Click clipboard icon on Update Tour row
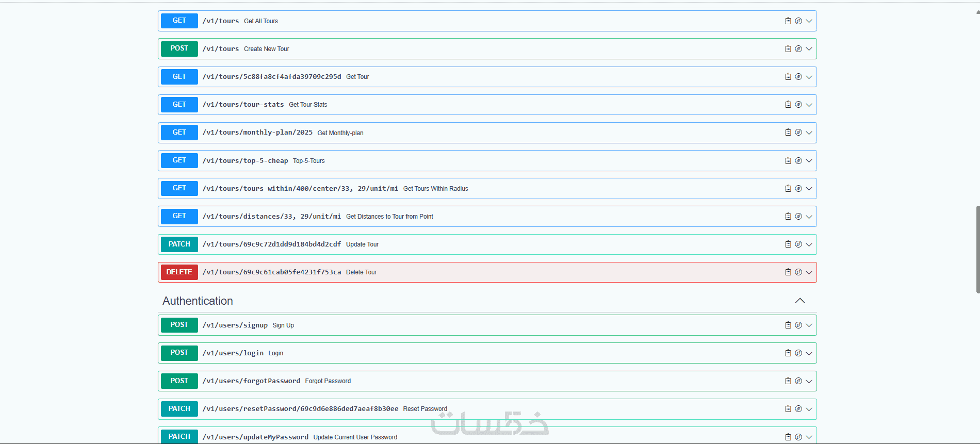Screen dimensions: 980x444 click(788, 244)
